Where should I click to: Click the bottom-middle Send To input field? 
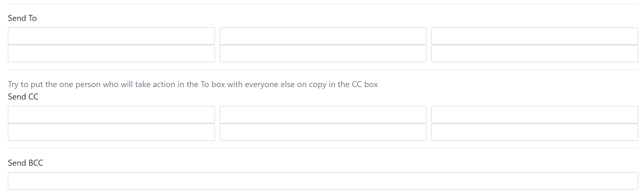tap(323, 53)
